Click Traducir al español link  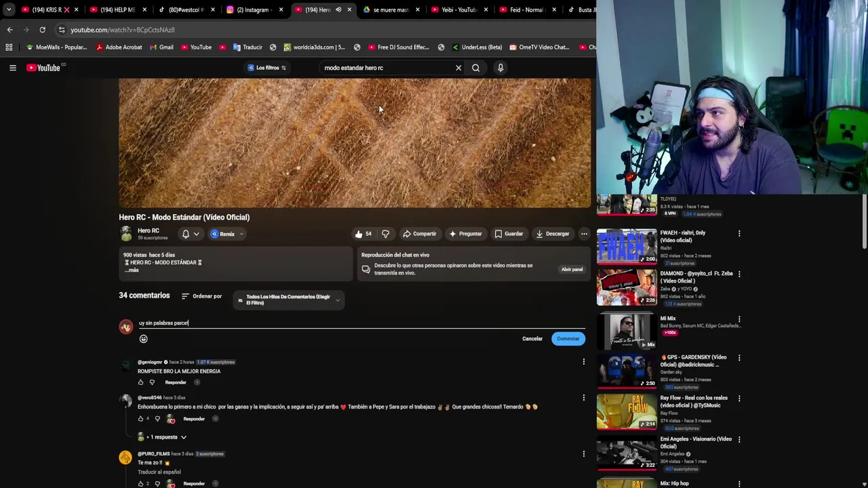[x=159, y=472]
